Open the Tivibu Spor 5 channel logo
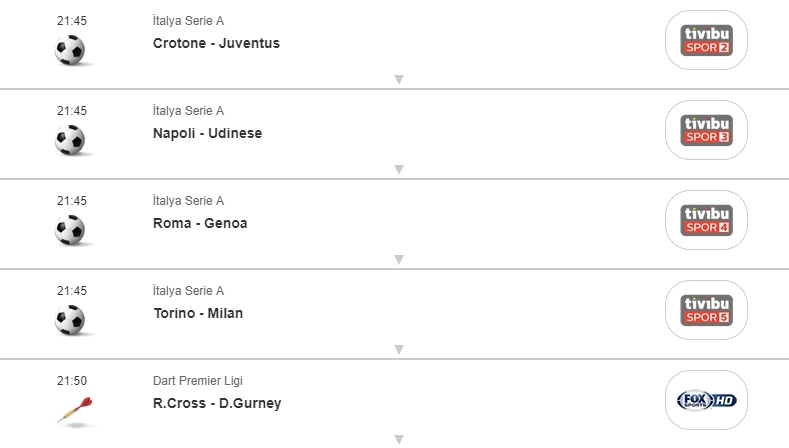 pyautogui.click(x=706, y=310)
